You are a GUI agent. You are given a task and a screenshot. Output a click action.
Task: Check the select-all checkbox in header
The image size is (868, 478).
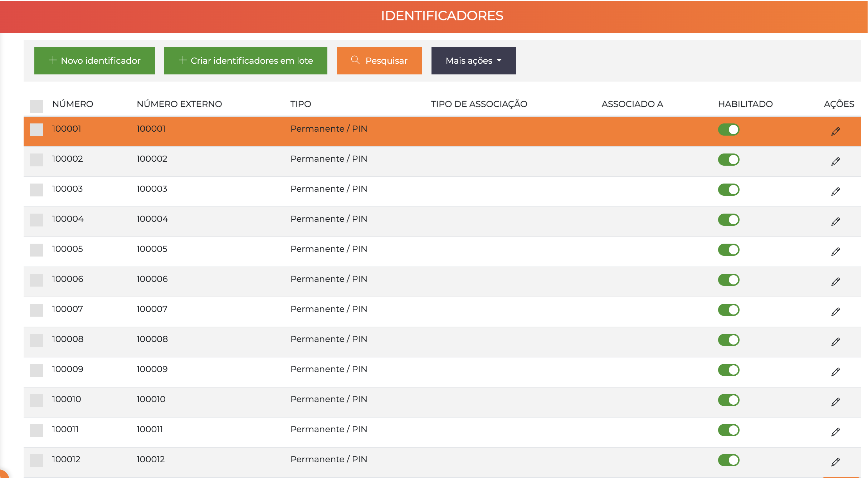click(x=36, y=106)
